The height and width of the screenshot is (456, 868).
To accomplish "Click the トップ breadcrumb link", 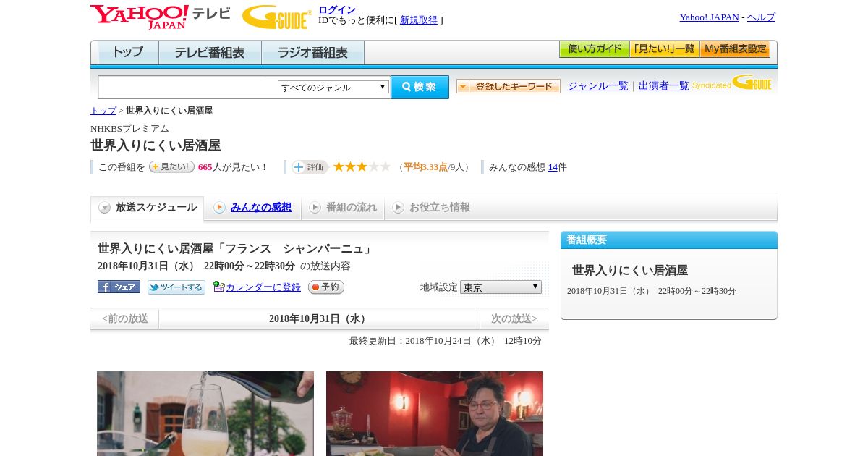I will (x=103, y=111).
